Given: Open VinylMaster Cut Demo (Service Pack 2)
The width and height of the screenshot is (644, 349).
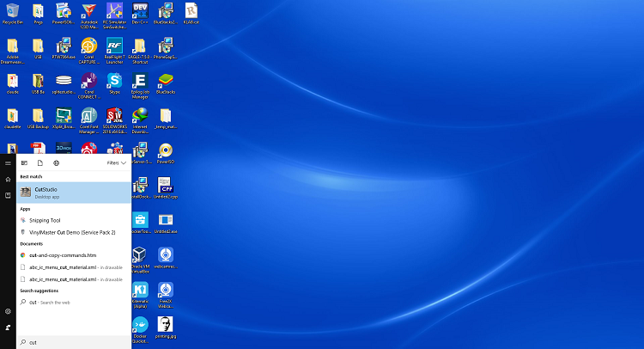Looking at the screenshot, I should tap(74, 232).
